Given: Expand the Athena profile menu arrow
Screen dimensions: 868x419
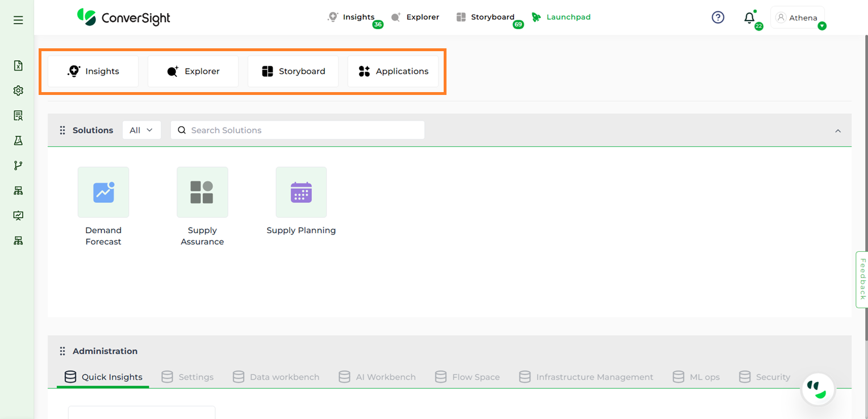Looking at the screenshot, I should [822, 25].
